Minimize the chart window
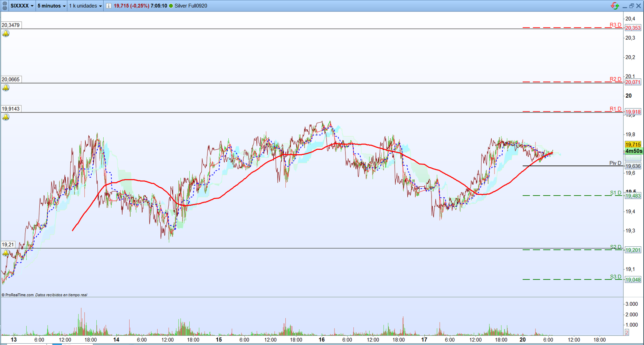Viewport: 644px width, 345px height. [x=625, y=7]
